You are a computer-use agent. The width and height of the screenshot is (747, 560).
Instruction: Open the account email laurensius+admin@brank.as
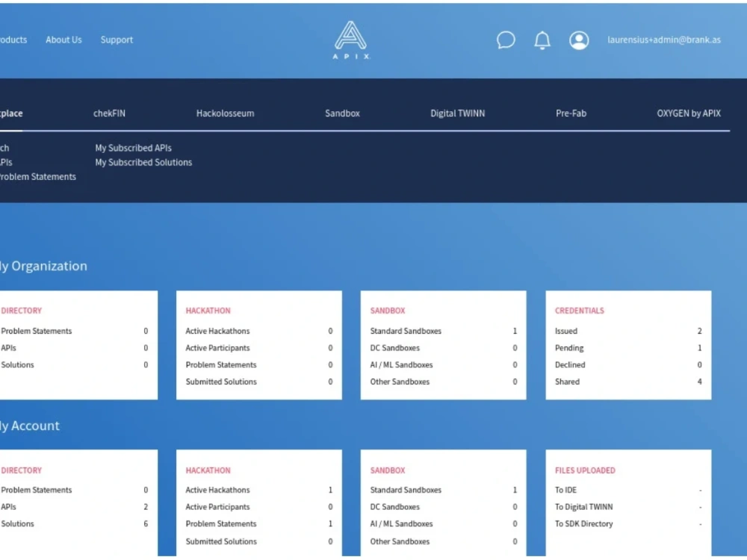663,40
